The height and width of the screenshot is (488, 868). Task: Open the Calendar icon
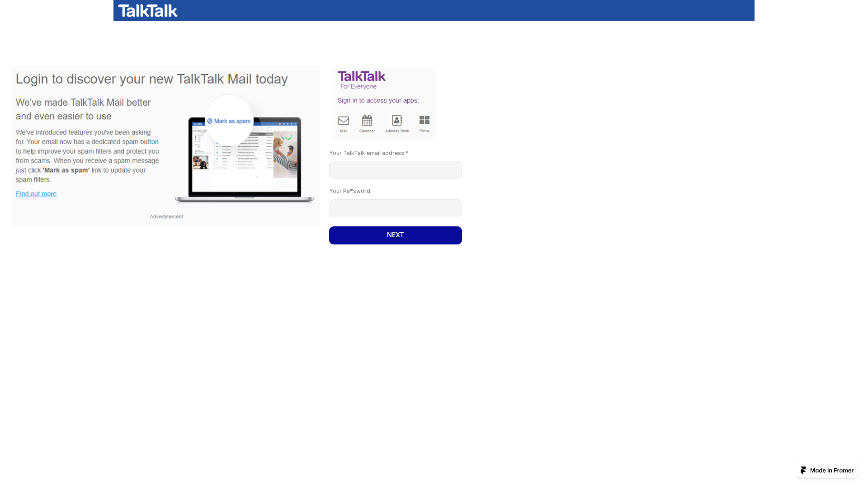tap(367, 120)
